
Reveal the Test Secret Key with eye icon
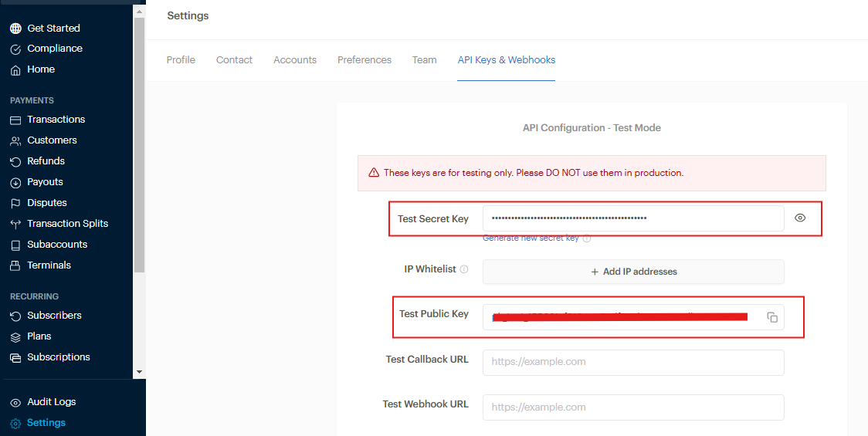pos(800,218)
